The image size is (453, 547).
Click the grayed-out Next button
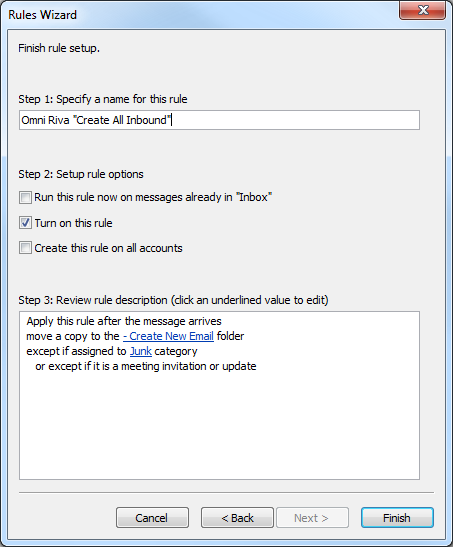pyautogui.click(x=312, y=518)
